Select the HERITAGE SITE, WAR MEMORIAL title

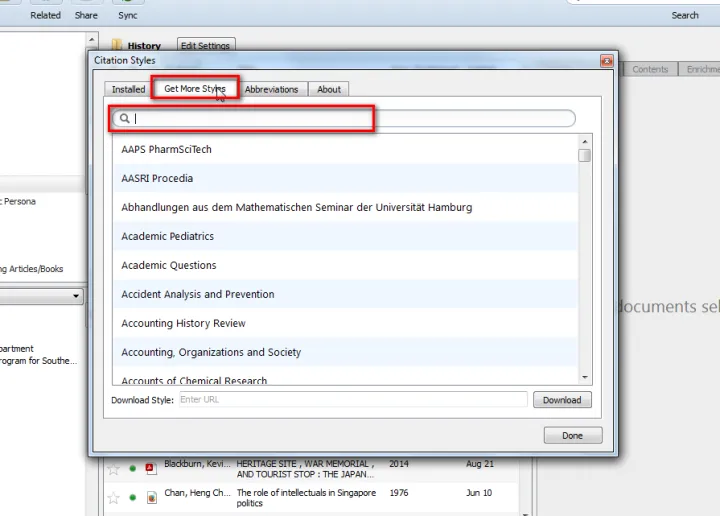pos(305,469)
